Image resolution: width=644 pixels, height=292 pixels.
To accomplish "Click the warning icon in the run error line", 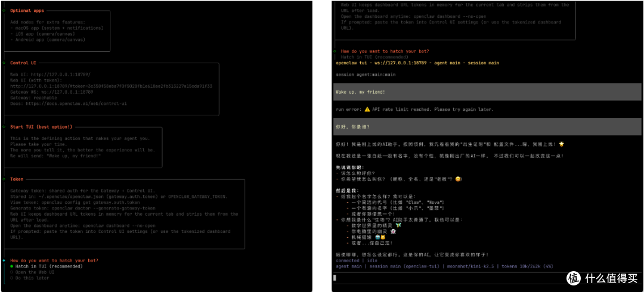I will point(367,109).
